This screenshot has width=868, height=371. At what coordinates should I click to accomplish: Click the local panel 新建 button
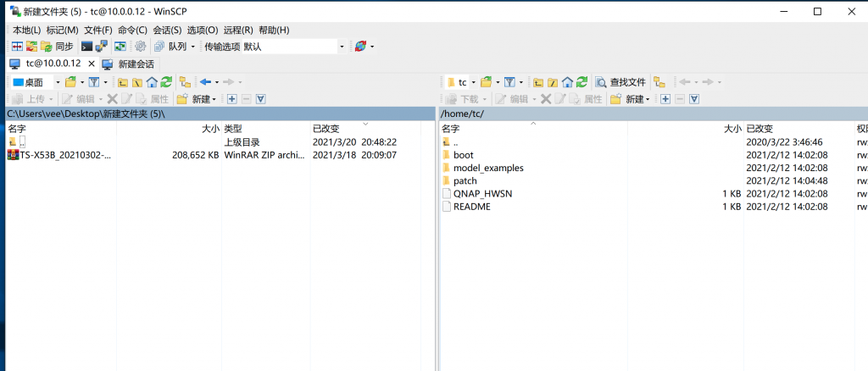point(197,99)
